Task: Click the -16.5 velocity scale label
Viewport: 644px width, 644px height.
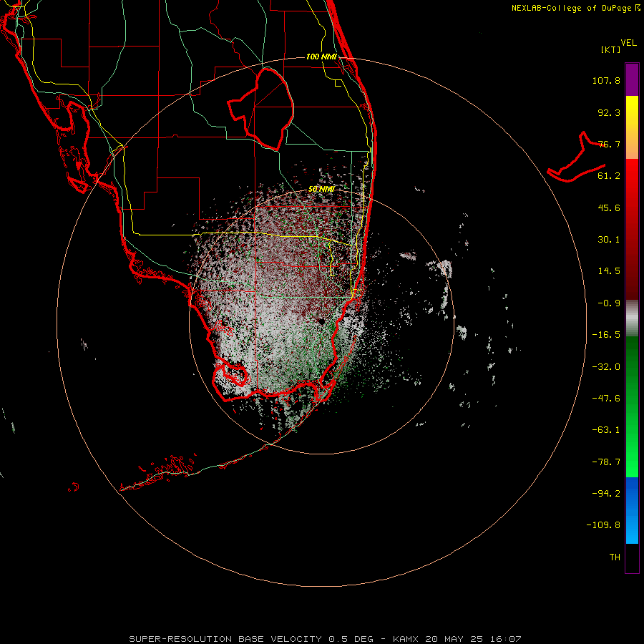Action: pos(606,335)
